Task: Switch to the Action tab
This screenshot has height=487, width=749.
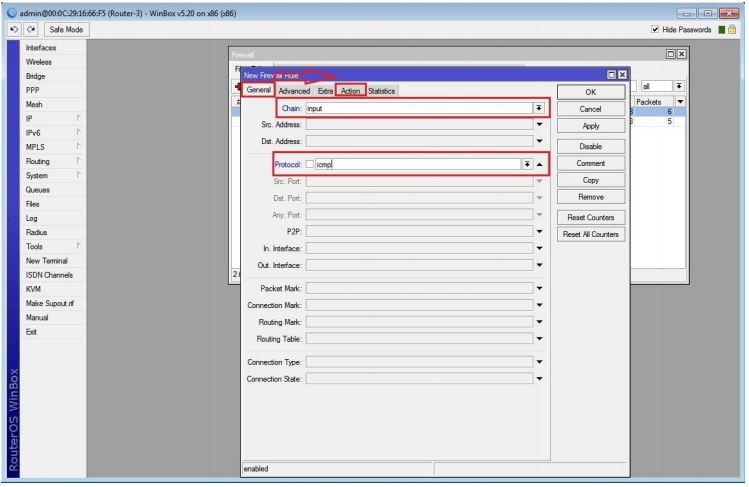Action: pos(350,91)
